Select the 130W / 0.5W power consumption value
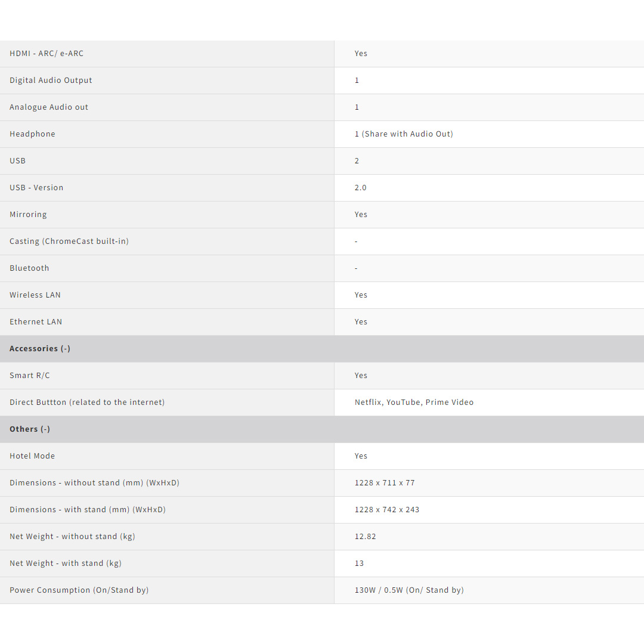The height and width of the screenshot is (644, 644). click(x=409, y=590)
